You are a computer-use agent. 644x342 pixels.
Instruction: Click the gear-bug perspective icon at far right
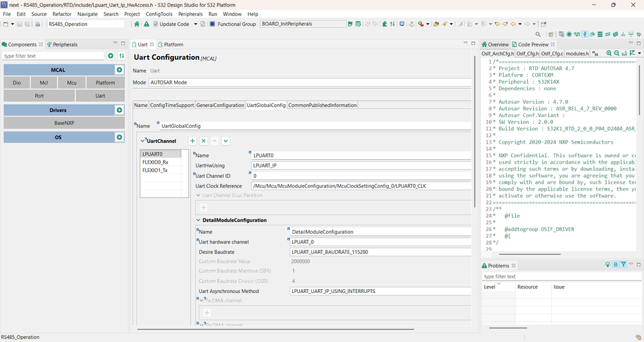pyautogui.click(x=639, y=35)
